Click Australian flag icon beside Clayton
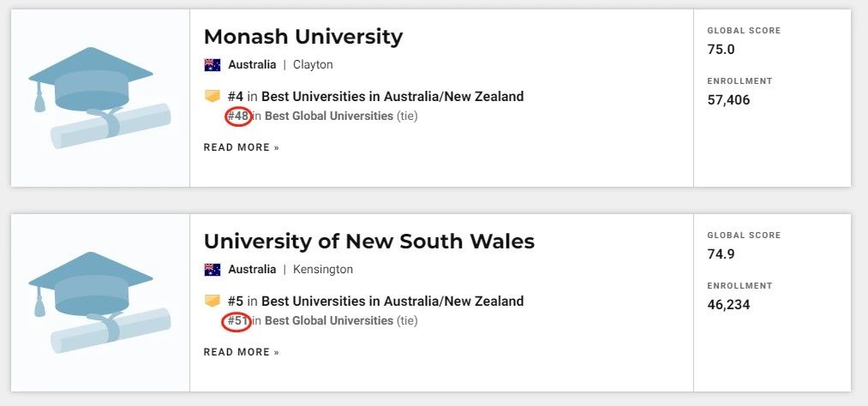The height and width of the screenshot is (406, 868). [212, 65]
